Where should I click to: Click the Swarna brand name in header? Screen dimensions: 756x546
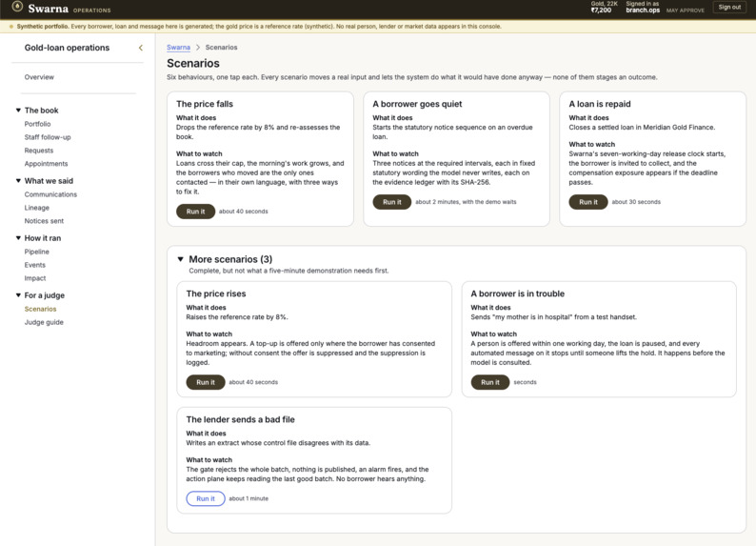pyautogui.click(x=48, y=9)
